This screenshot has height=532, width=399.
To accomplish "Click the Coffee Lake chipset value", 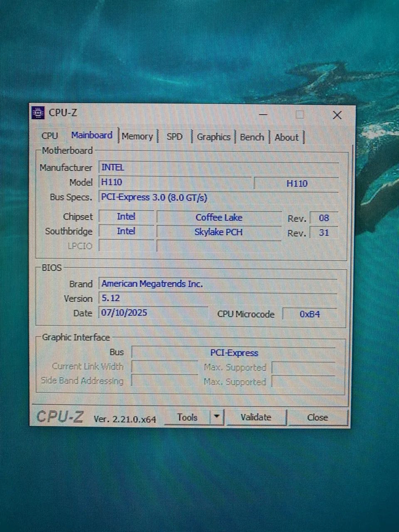I will [219, 217].
